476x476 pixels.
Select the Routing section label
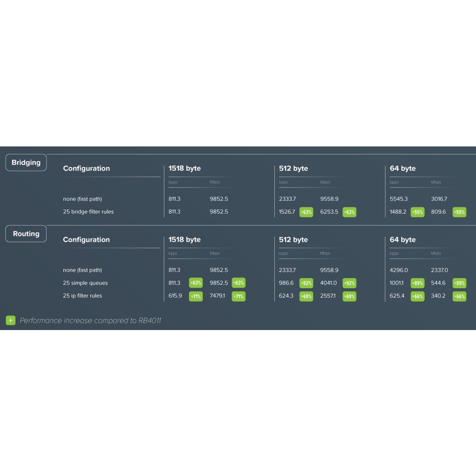pyautogui.click(x=26, y=234)
